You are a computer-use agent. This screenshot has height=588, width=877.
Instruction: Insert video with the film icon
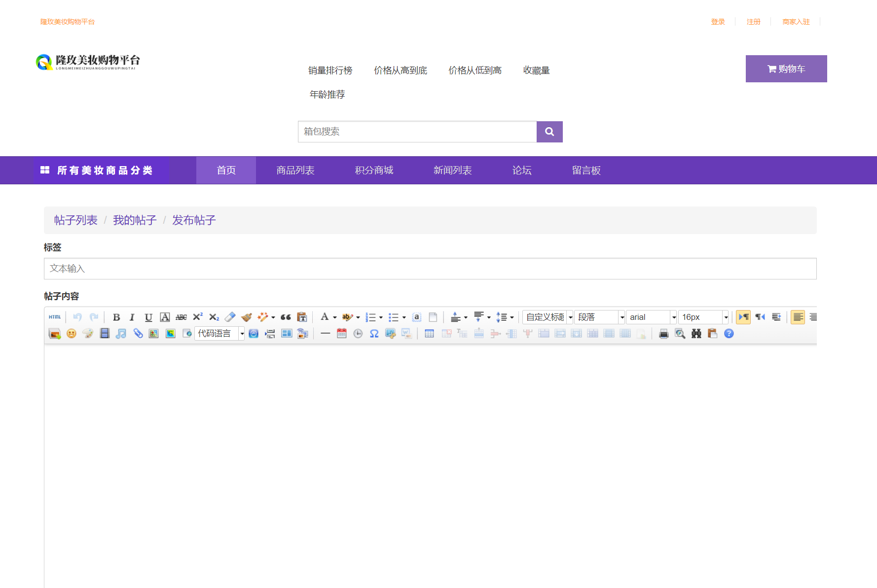[104, 334]
